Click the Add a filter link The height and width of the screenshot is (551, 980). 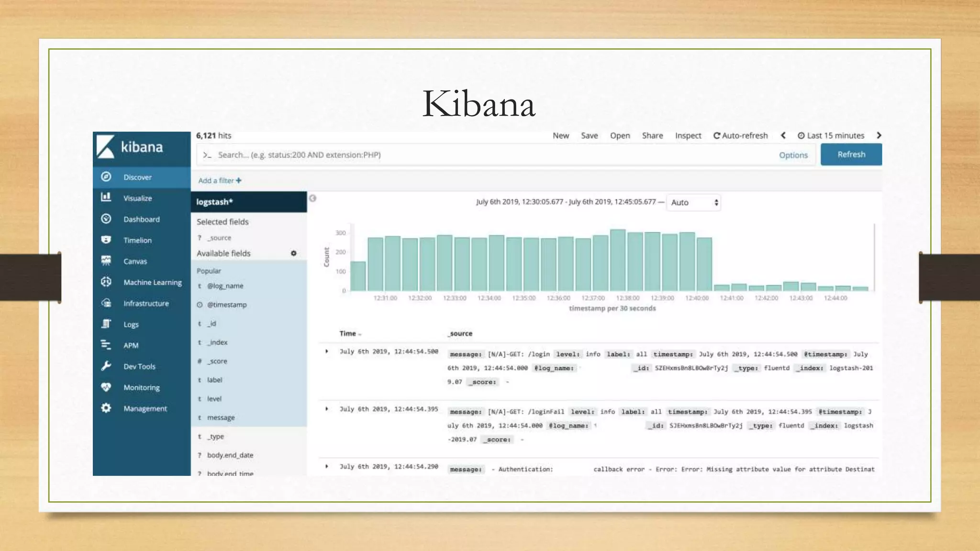(x=220, y=180)
